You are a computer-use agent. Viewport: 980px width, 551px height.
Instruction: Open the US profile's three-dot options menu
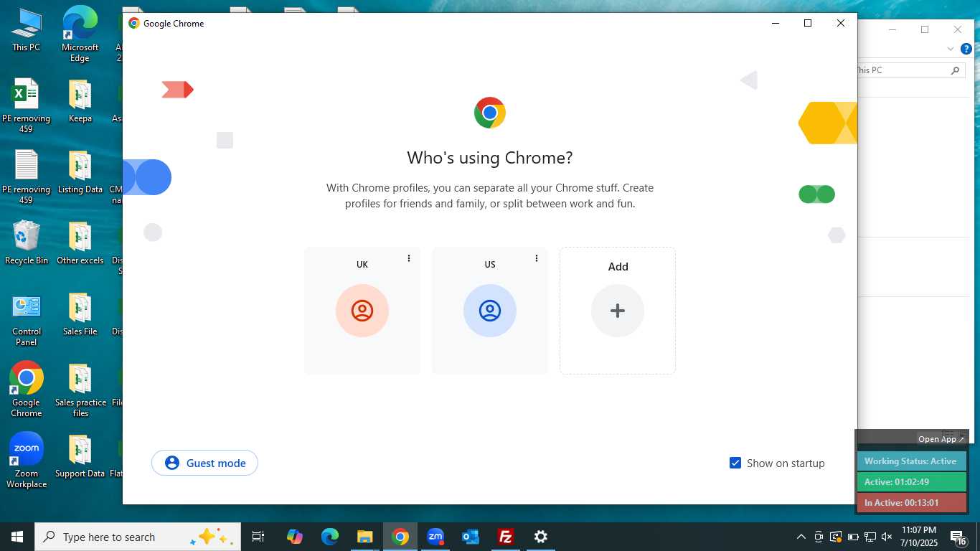537,258
